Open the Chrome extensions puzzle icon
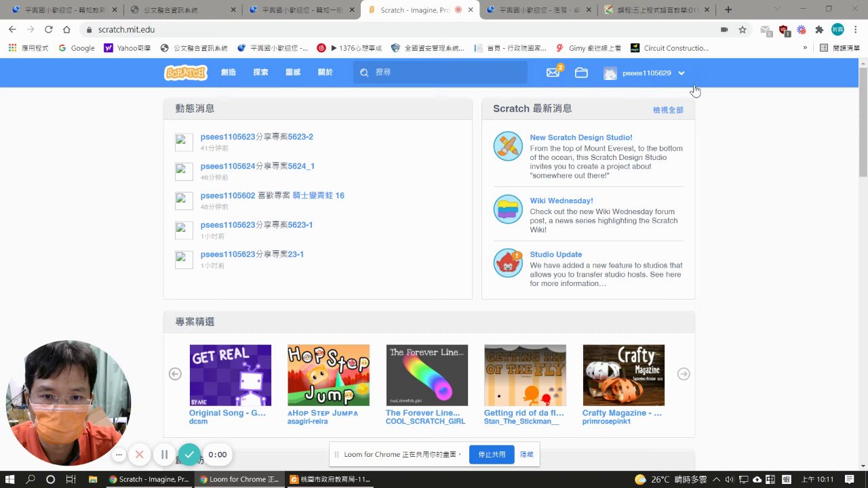This screenshot has width=868, height=488. (819, 30)
